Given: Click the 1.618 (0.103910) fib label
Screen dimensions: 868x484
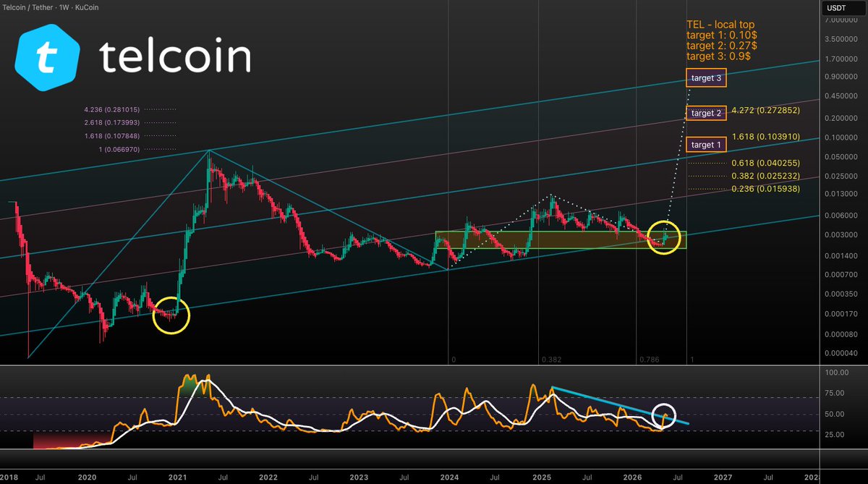Looking at the screenshot, I should [765, 136].
